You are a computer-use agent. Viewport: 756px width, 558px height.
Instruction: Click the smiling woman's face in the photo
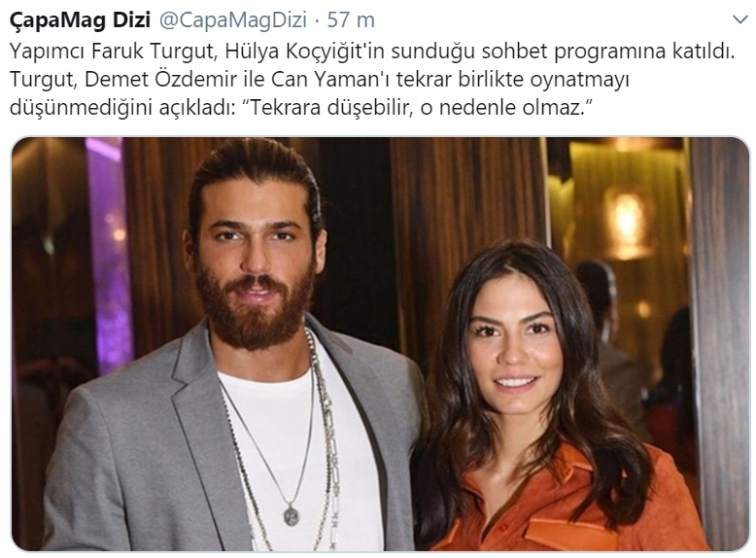click(513, 352)
